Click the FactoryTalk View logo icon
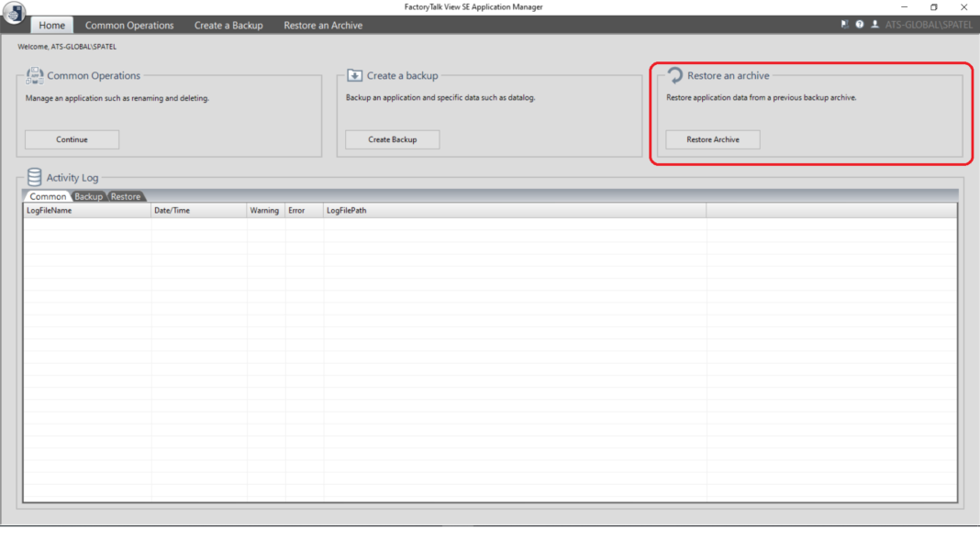Viewport: 980px width, 551px height. pyautogui.click(x=15, y=13)
